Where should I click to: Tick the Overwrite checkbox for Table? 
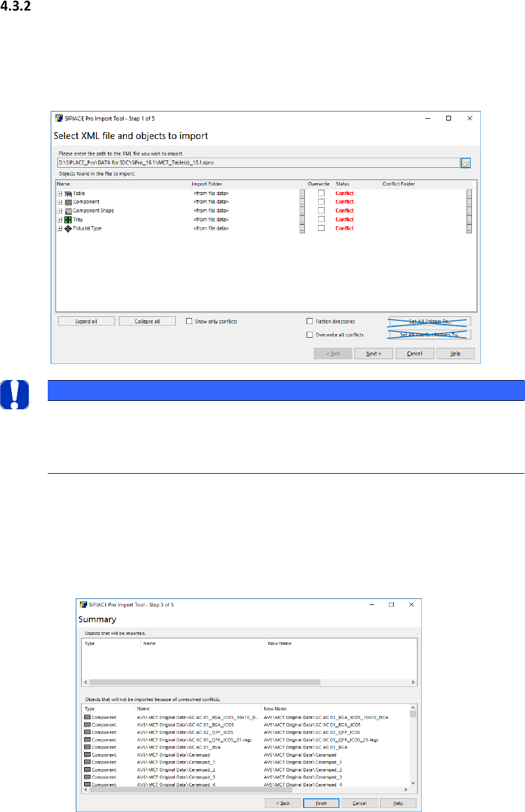[322, 193]
